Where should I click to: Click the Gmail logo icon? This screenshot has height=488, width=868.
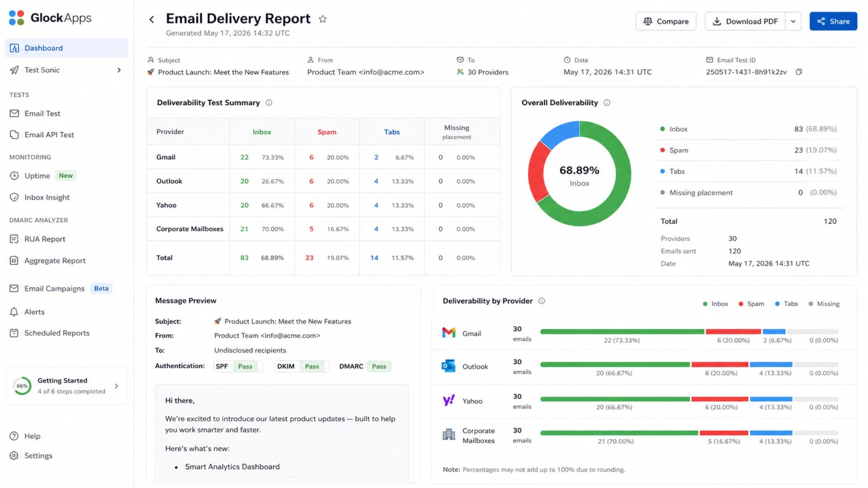coord(448,333)
